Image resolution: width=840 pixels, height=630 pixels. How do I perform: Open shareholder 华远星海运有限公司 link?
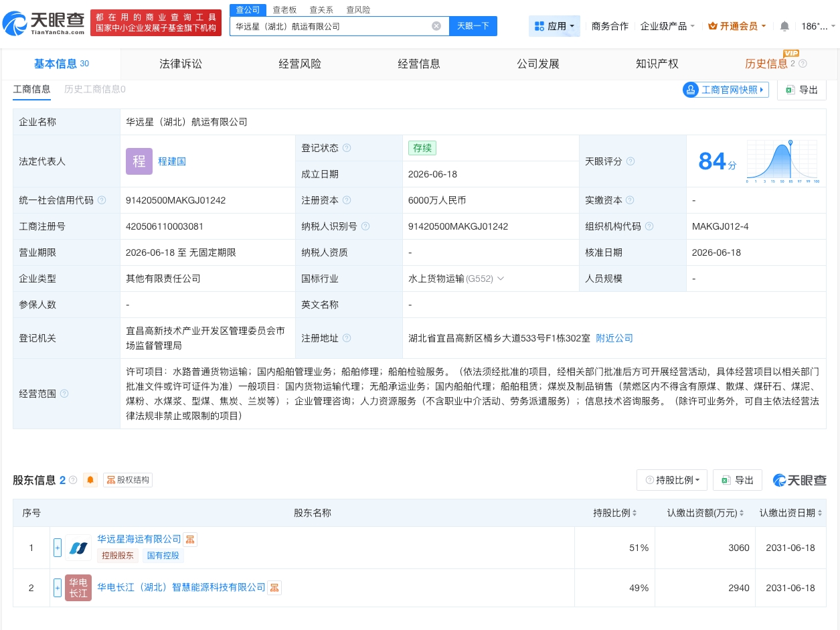click(x=139, y=539)
